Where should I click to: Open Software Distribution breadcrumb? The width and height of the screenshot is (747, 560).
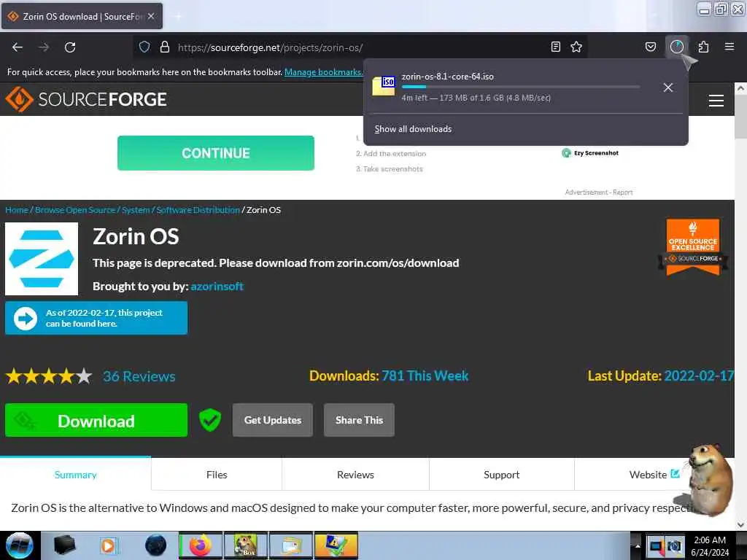point(198,210)
